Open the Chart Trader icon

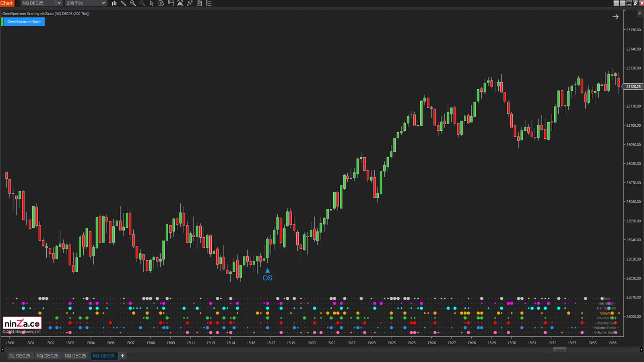(171, 3)
